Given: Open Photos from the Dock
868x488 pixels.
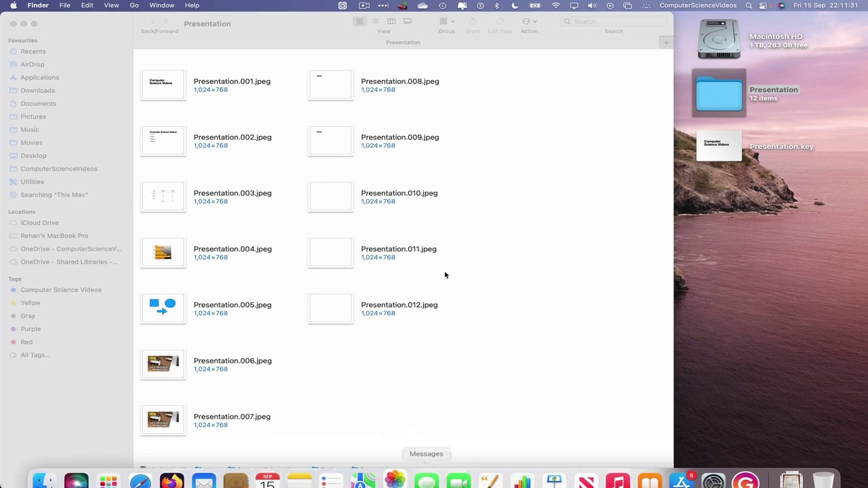Looking at the screenshot, I should point(395,480).
